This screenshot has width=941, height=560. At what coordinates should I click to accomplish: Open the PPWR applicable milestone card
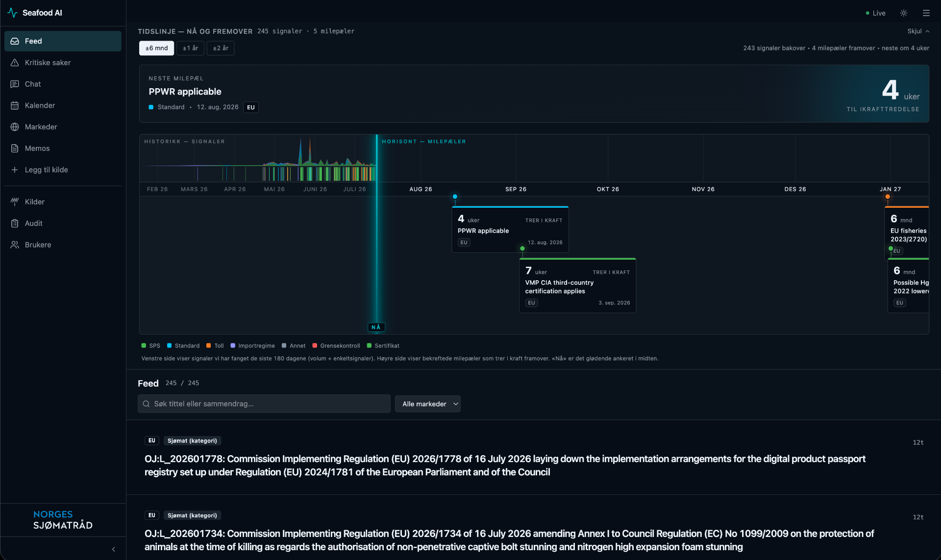510,230
